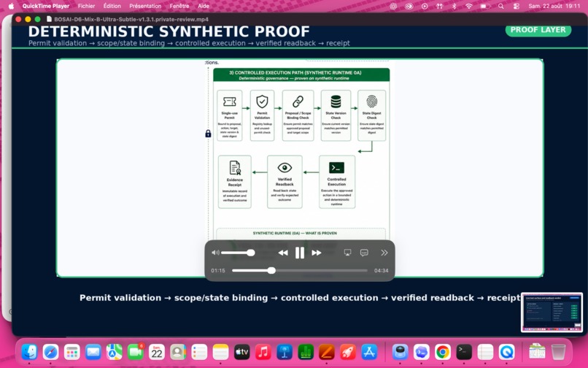Open the Présentation menu
This screenshot has width=588, height=368.
145,6
